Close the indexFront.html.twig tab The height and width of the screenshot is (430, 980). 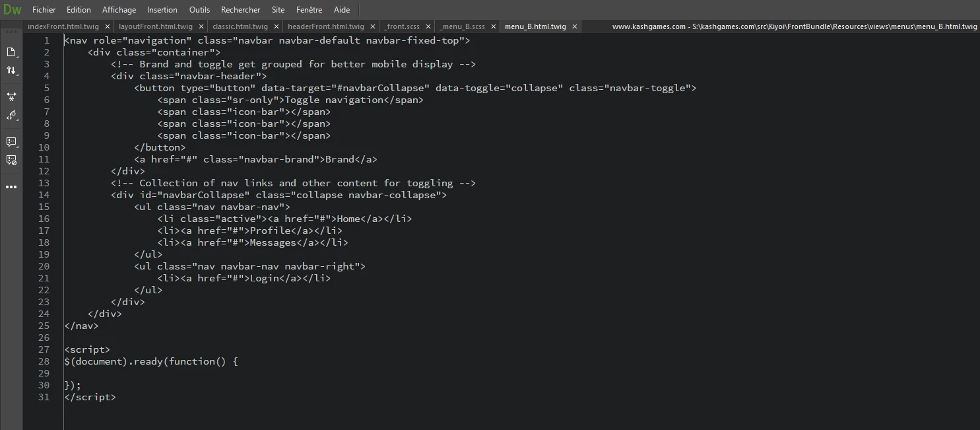108,27
